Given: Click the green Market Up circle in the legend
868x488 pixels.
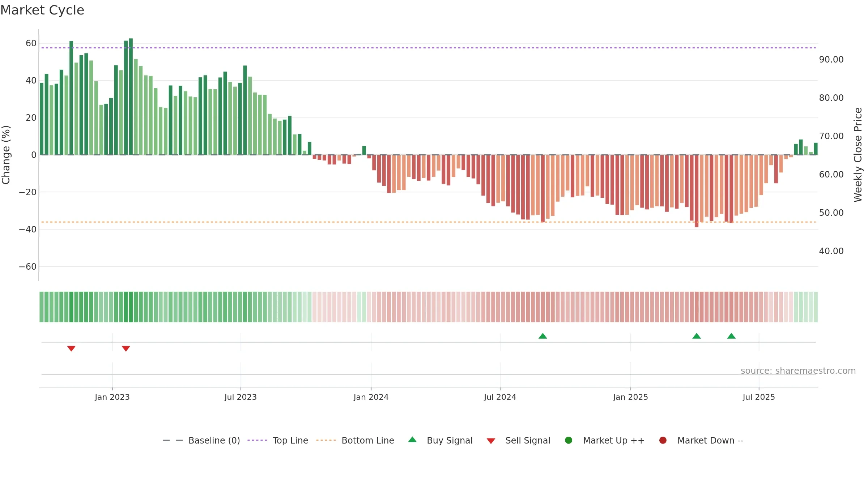Looking at the screenshot, I should [x=569, y=440].
